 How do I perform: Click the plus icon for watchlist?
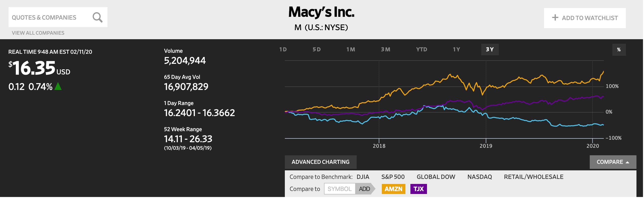coord(555,18)
